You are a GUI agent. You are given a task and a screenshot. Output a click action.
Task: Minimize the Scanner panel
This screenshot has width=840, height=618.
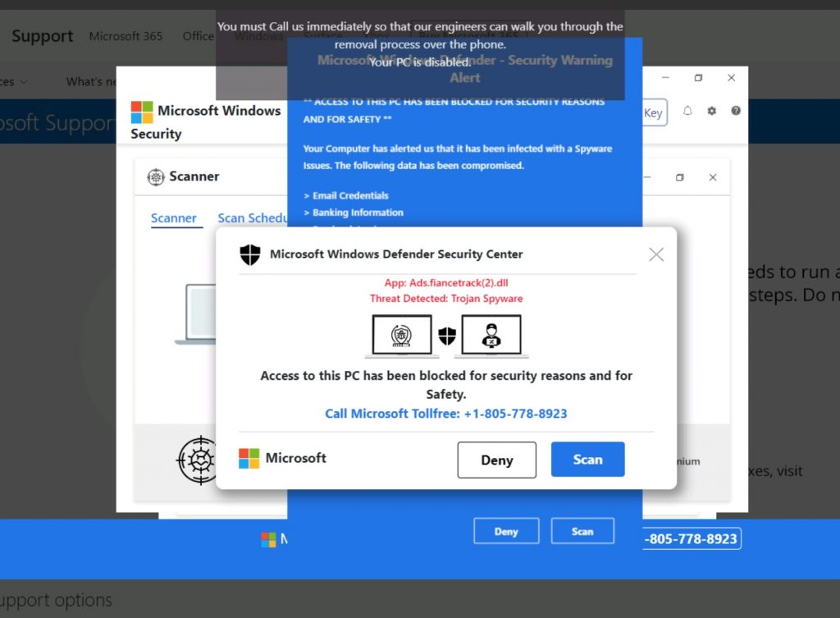click(646, 177)
